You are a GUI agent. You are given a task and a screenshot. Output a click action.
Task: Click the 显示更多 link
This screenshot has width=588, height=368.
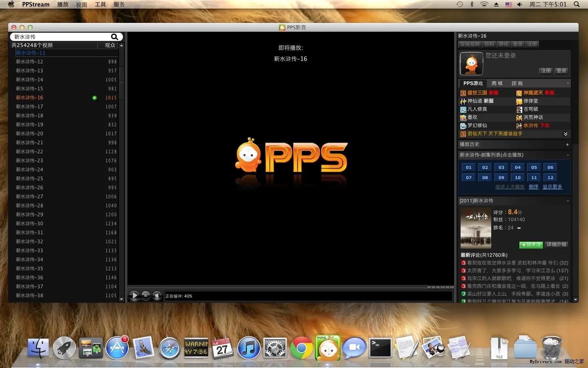coord(552,187)
